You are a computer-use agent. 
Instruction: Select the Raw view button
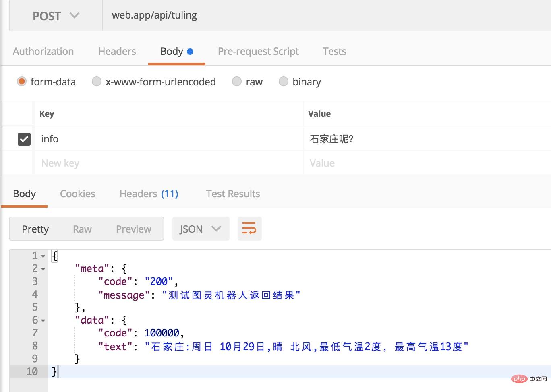point(82,229)
